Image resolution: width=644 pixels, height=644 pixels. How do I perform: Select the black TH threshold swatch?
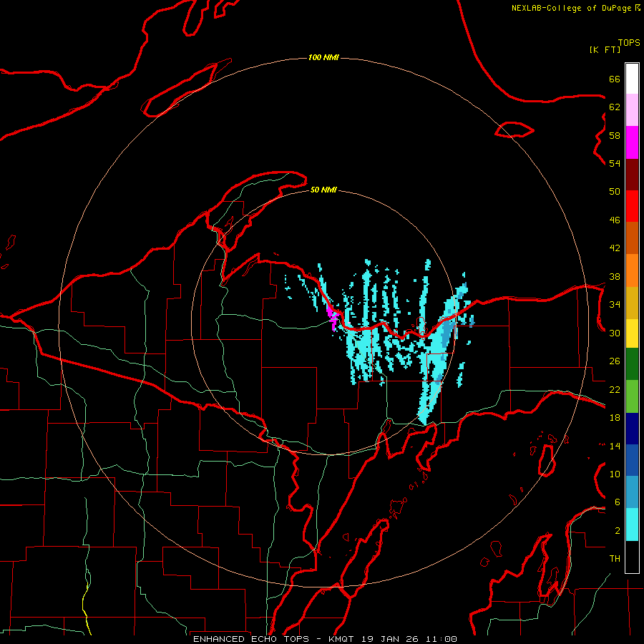[x=632, y=557]
